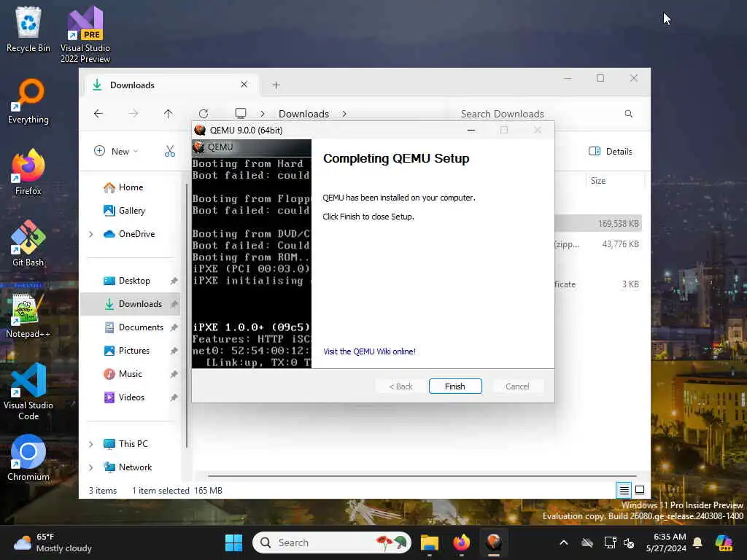Show hidden system tray icons
Screen dimensions: 747x560
[x=564, y=542]
